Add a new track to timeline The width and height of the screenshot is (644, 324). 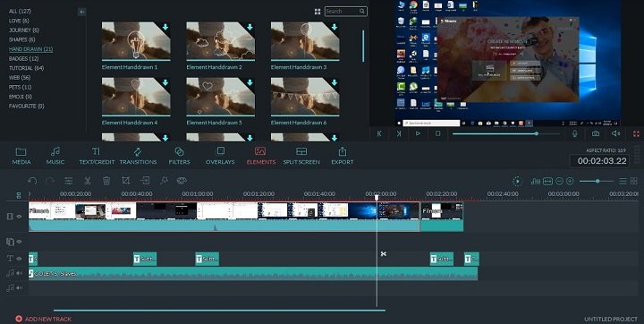coord(44,319)
